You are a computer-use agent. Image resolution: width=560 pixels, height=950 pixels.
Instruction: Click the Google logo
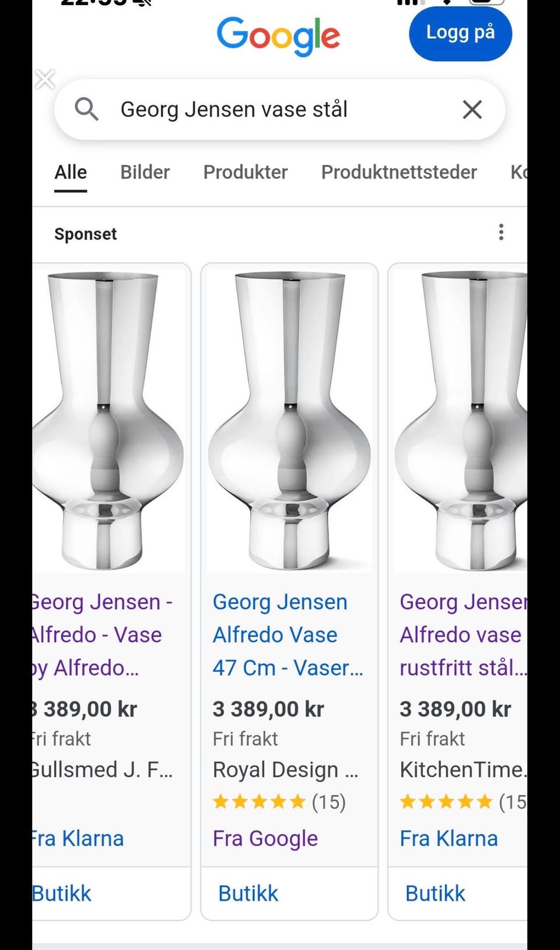coord(278,36)
